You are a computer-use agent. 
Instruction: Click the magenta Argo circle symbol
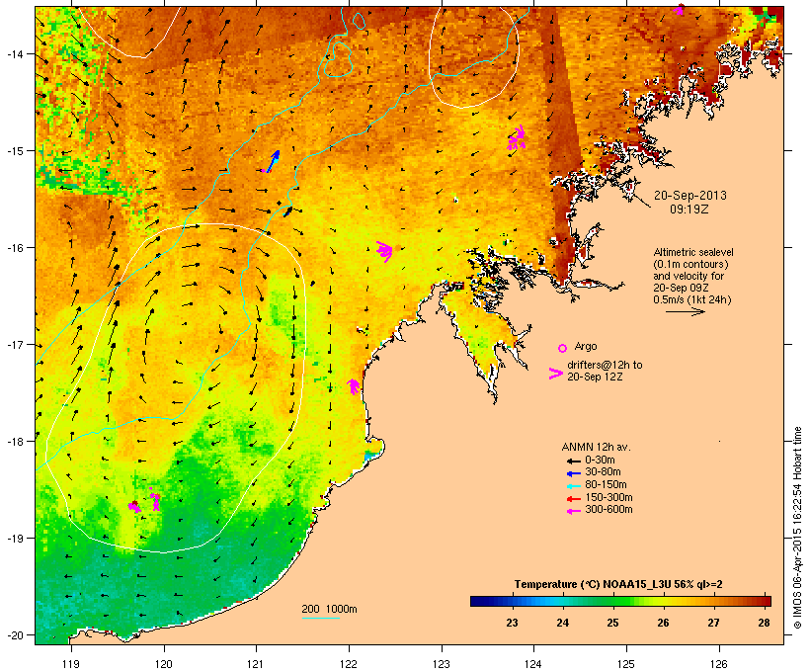coord(563,348)
